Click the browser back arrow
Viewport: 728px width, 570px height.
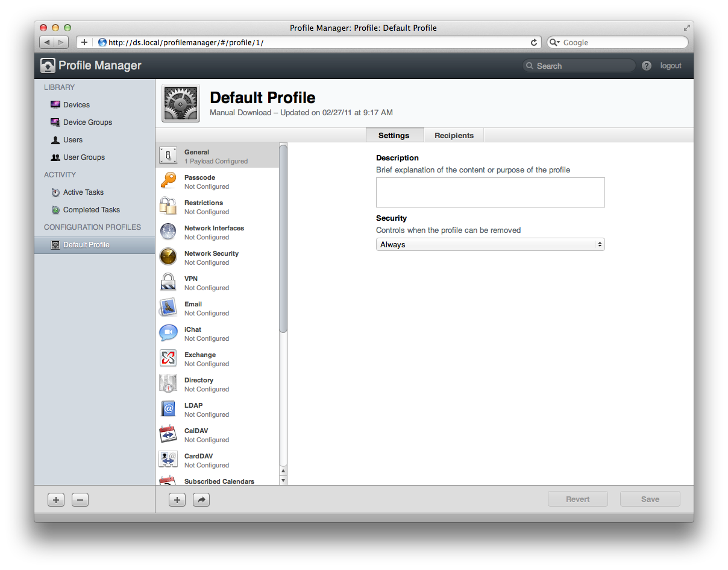tap(47, 42)
